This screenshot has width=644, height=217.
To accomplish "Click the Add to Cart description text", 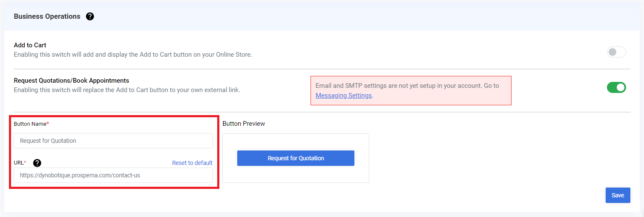I will pos(133,55).
